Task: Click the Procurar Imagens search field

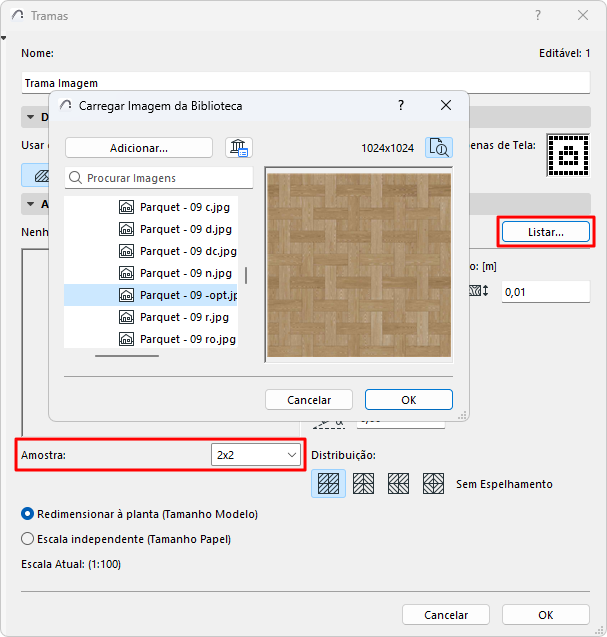Action: point(159,178)
